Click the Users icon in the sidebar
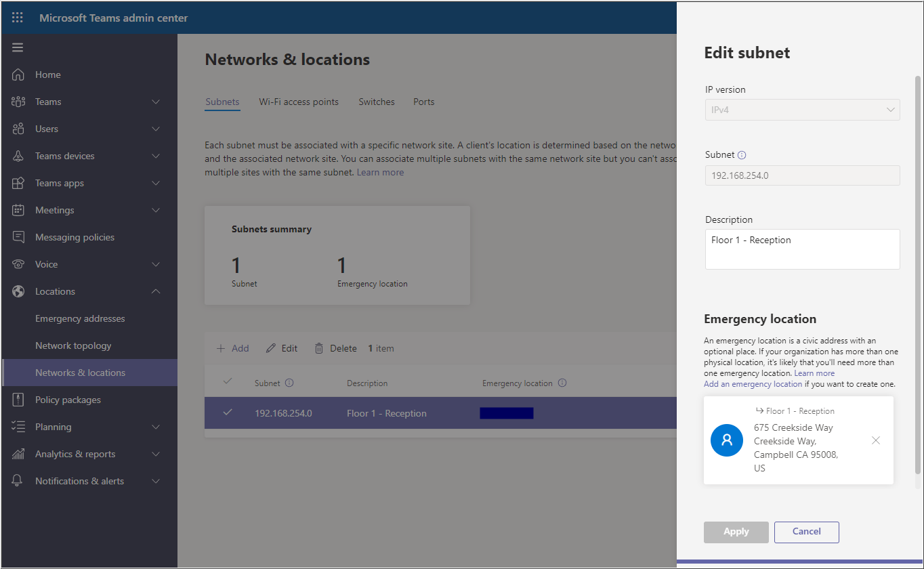Viewport: 924px width, 569px height. (x=18, y=129)
